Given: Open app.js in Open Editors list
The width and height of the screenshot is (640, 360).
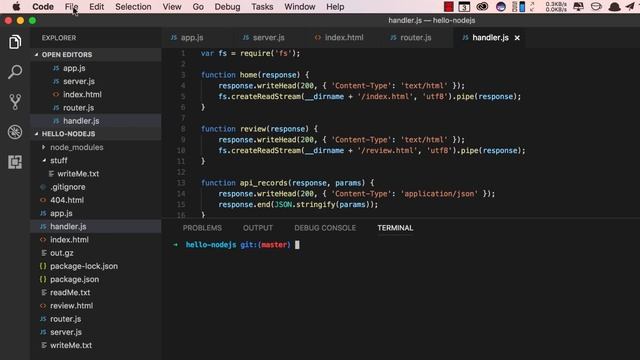Looking at the screenshot, I should (96, 68).
